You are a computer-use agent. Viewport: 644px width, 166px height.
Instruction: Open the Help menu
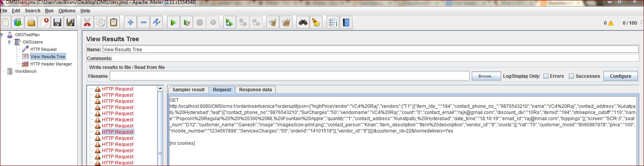(x=85, y=11)
